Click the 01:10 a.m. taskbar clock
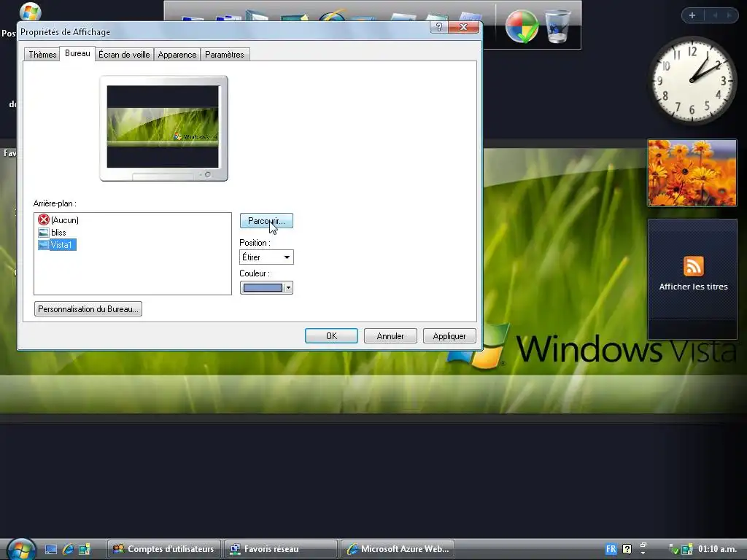 (717, 549)
